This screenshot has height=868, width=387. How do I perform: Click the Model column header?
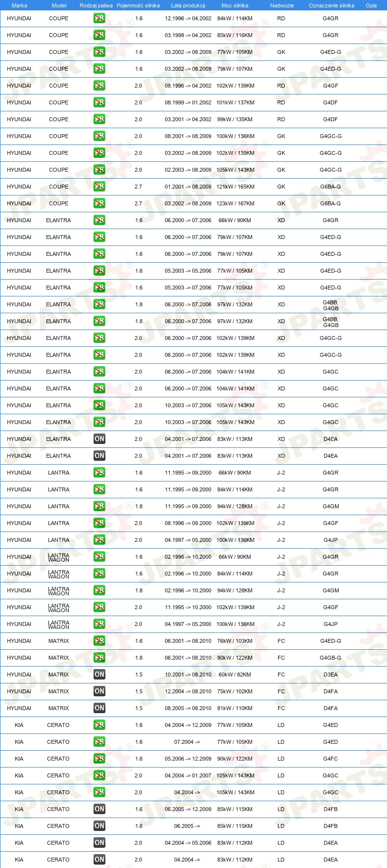coord(59,5)
